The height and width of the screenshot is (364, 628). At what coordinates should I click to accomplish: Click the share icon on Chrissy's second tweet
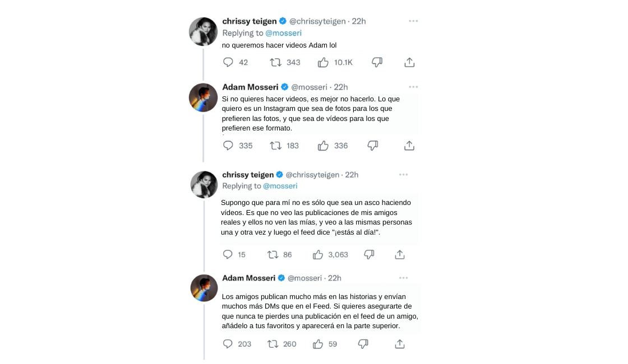click(x=400, y=254)
